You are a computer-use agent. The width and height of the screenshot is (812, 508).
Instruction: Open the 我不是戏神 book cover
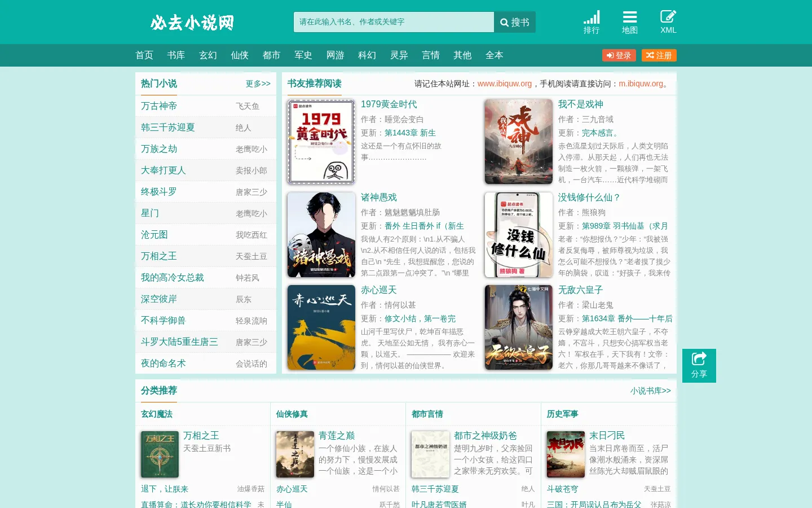click(519, 142)
